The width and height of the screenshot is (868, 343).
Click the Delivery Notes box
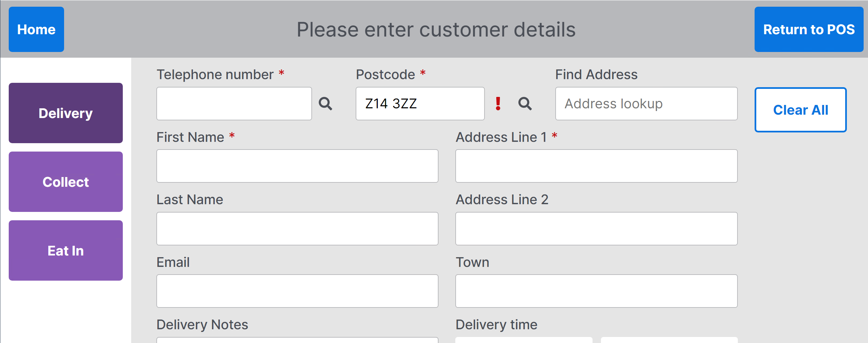click(297, 340)
